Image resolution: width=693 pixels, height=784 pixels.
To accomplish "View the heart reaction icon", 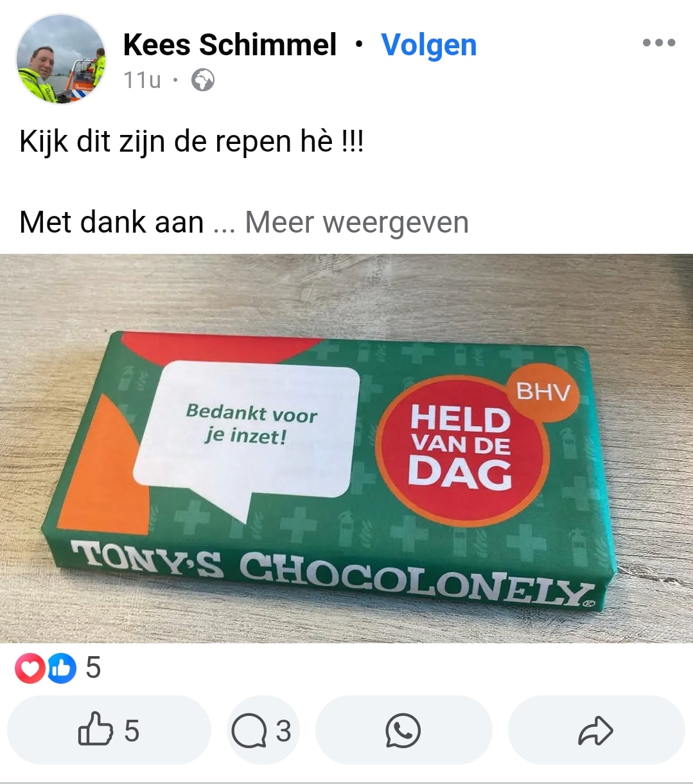I will [30, 668].
